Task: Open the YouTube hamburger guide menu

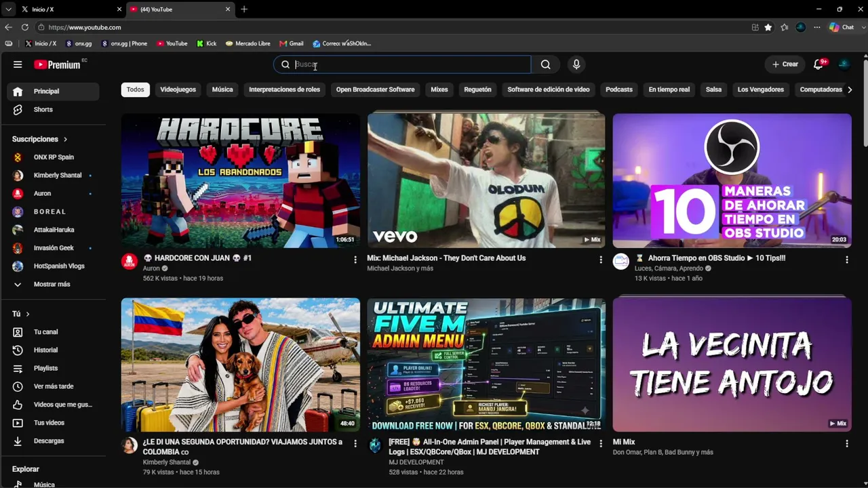Action: point(18,64)
